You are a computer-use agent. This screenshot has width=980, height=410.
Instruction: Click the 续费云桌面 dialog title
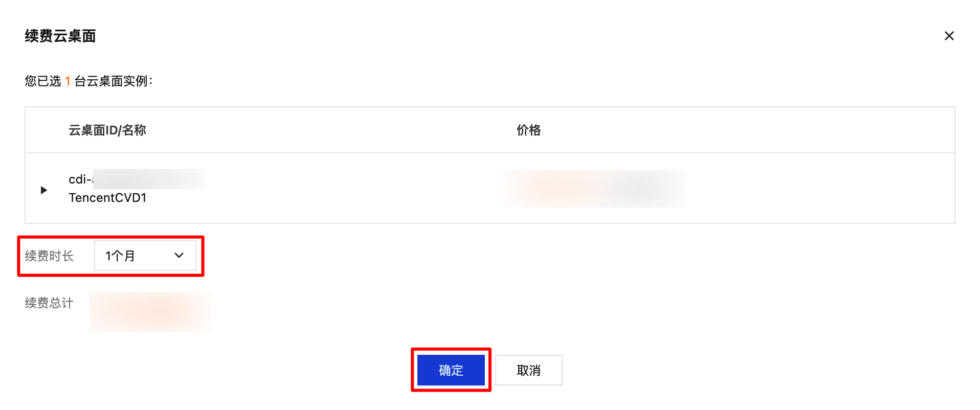coord(60,36)
